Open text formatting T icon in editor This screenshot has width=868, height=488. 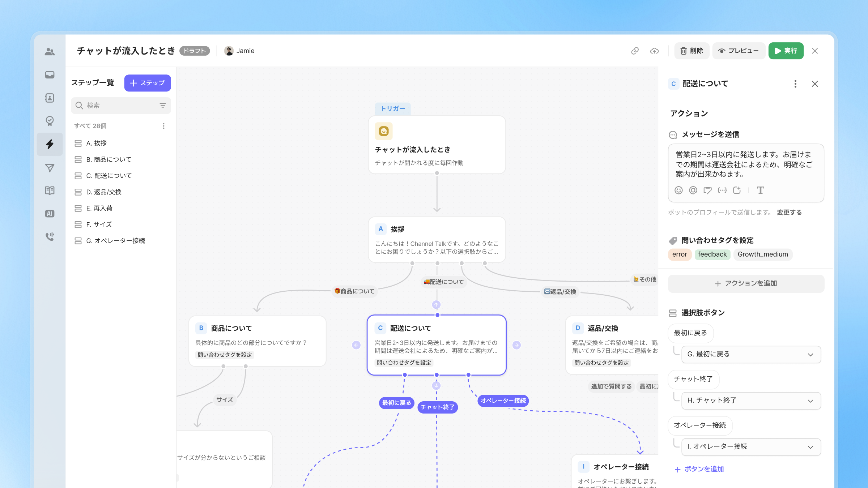pos(760,190)
